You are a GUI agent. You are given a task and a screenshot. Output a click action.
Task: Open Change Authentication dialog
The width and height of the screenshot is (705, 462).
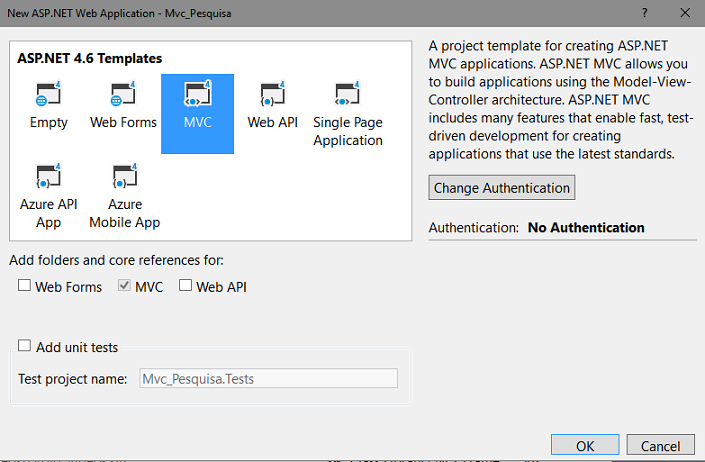click(502, 187)
